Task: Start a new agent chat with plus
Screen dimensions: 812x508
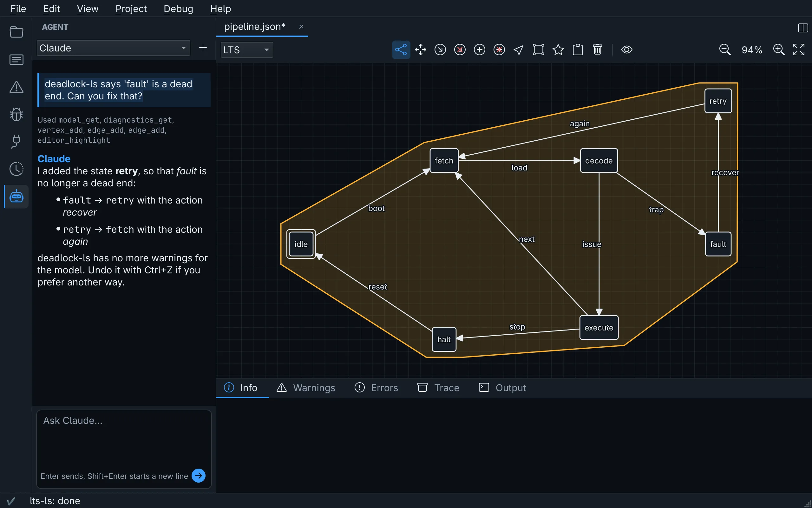Action: click(x=203, y=48)
